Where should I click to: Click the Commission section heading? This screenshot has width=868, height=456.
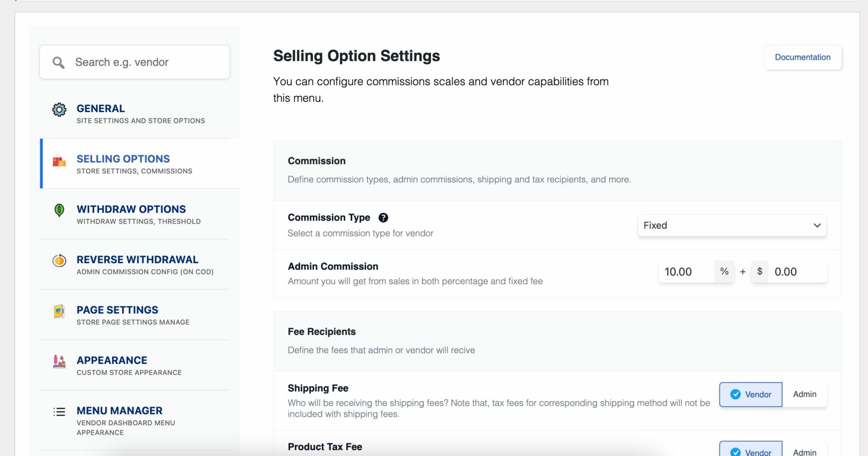pyautogui.click(x=316, y=161)
